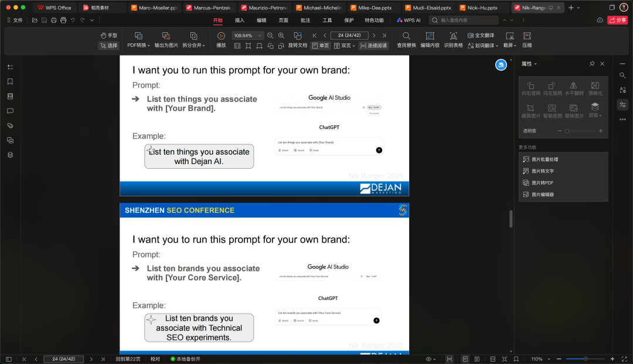Open the PDF转换 conversion dropdown
The image size is (633, 364).
[138, 40]
